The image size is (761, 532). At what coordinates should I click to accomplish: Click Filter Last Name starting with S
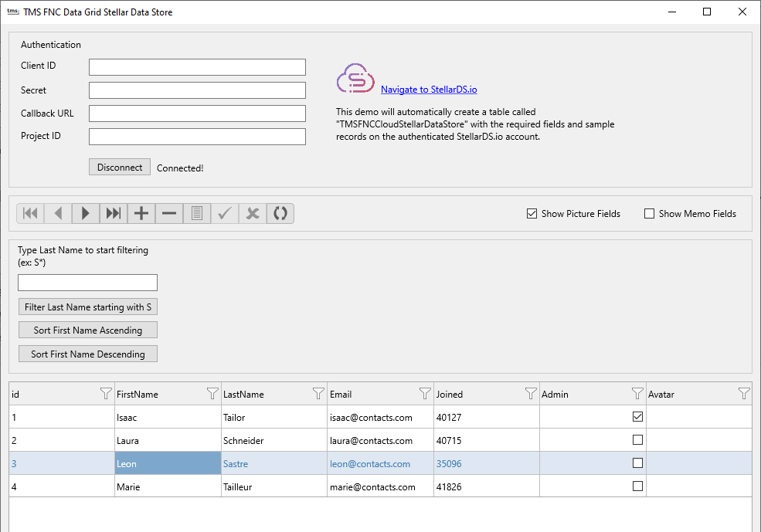click(x=88, y=307)
